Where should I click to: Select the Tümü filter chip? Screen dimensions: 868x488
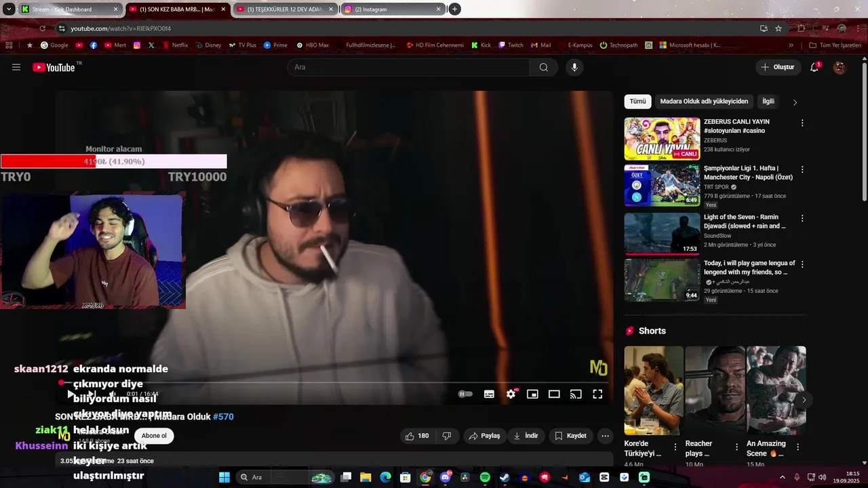point(637,102)
